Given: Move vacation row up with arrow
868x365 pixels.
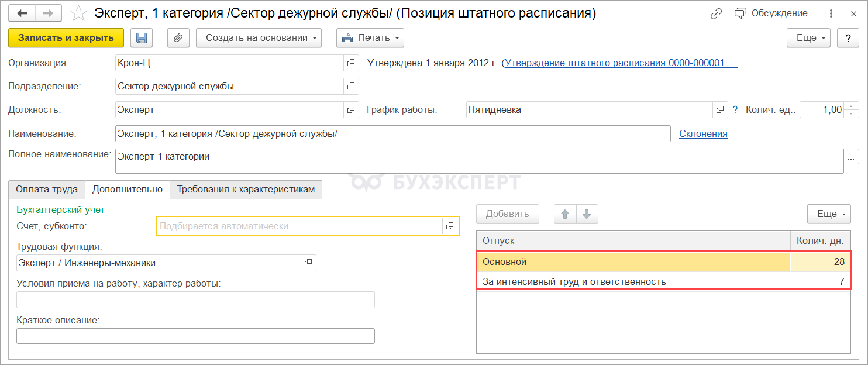Looking at the screenshot, I should click(x=565, y=214).
